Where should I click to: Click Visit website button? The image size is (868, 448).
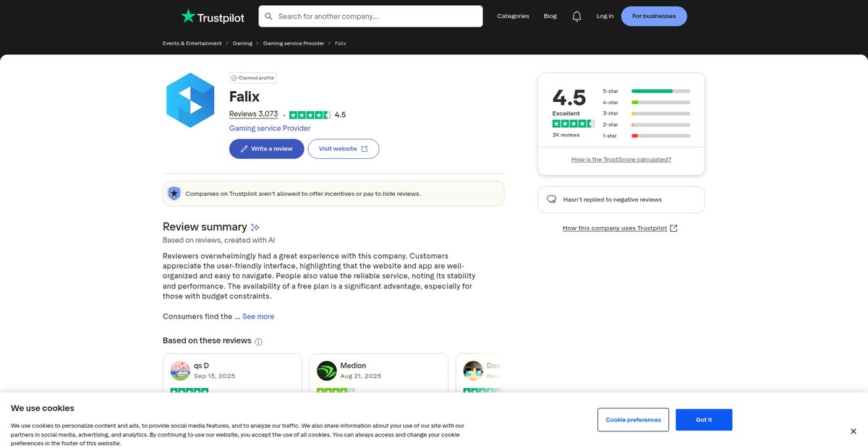click(344, 149)
